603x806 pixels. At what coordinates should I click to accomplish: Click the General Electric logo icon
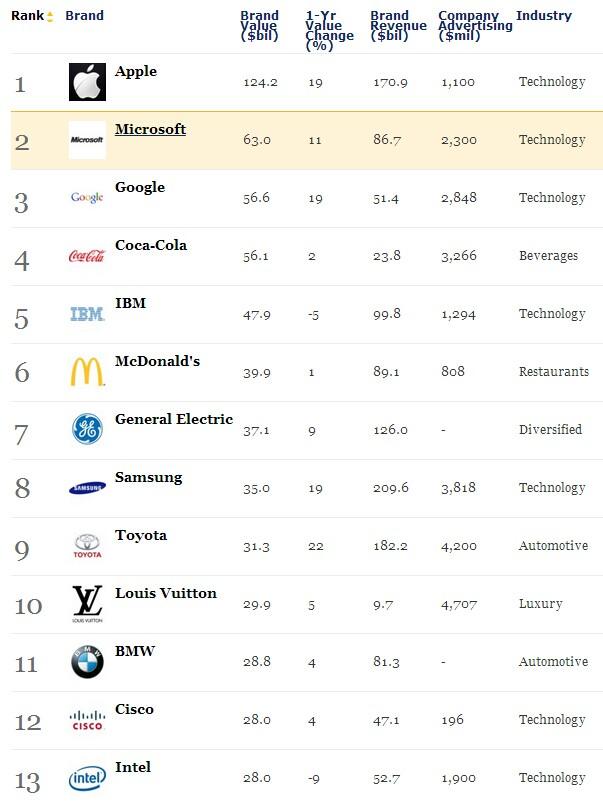87,430
